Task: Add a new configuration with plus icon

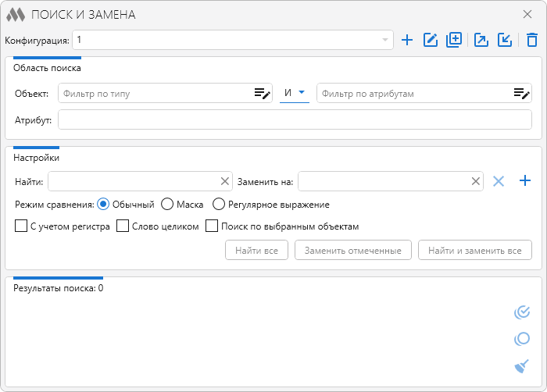Action: click(x=406, y=41)
